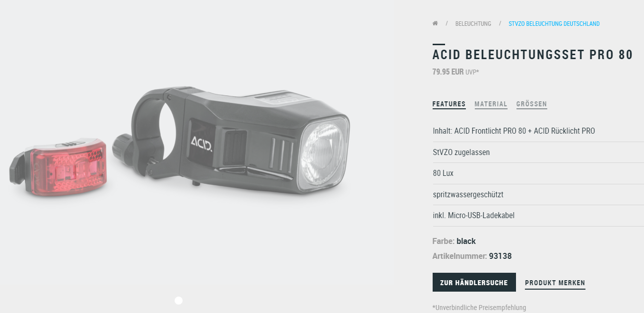Click the Produkt merken link

555,283
